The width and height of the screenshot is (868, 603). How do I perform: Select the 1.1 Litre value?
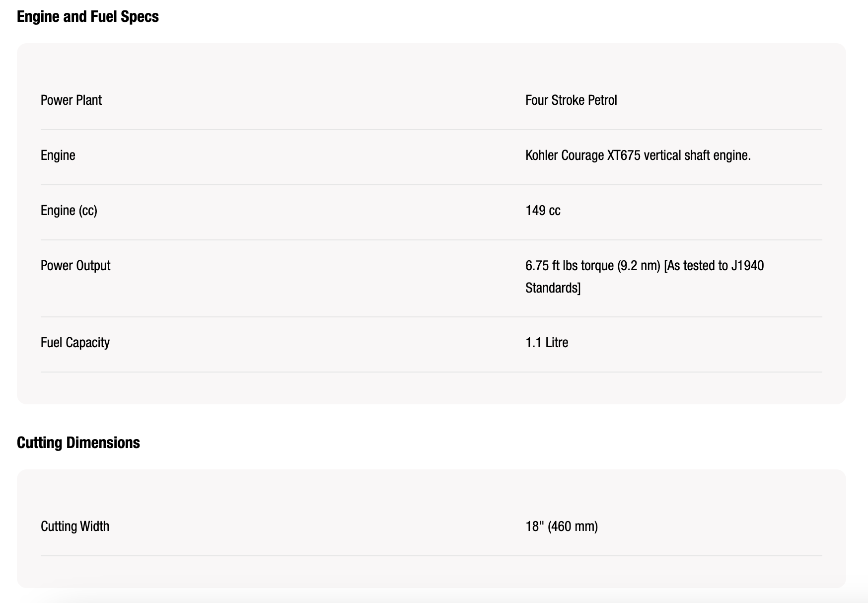(x=547, y=343)
